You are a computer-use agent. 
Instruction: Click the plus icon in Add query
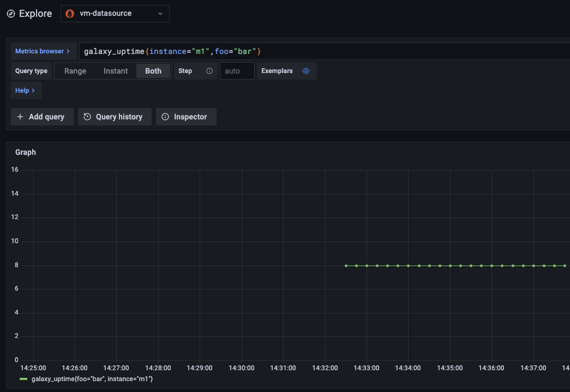tap(20, 117)
